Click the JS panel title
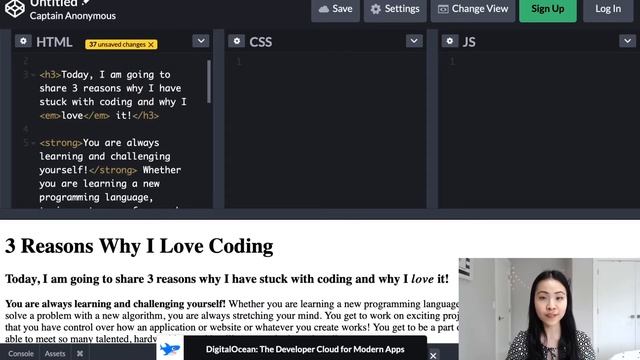This screenshot has width=640, height=360. click(469, 42)
